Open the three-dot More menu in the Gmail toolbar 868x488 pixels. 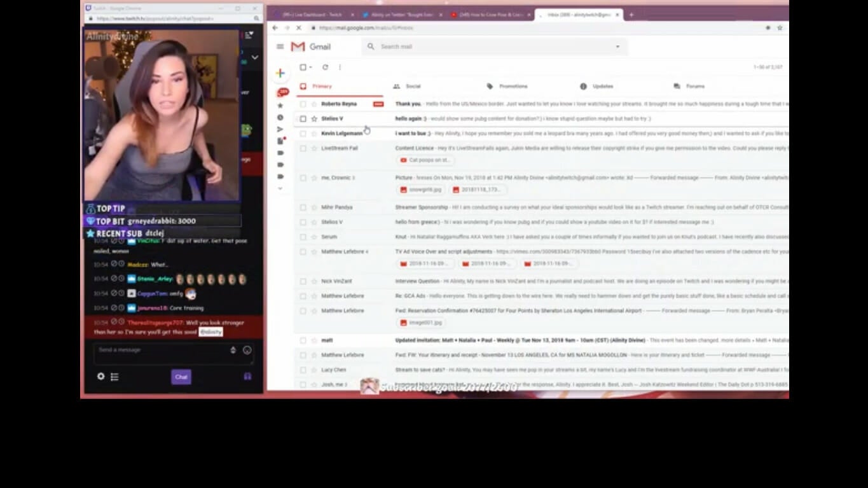(340, 67)
